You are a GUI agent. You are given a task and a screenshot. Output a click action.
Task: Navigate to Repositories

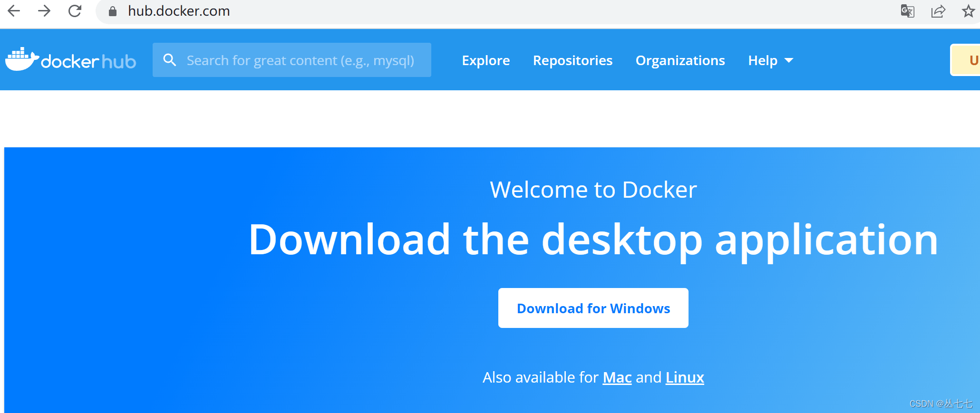[x=572, y=60]
